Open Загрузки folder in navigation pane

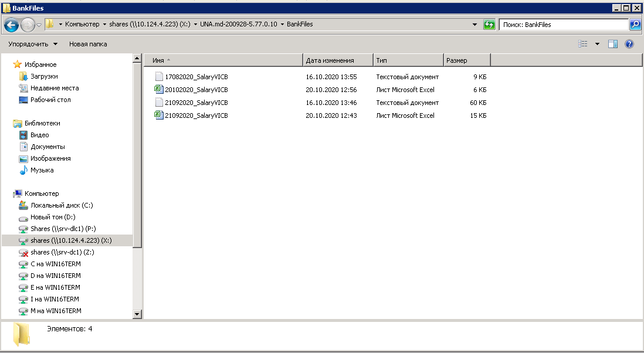click(x=44, y=76)
